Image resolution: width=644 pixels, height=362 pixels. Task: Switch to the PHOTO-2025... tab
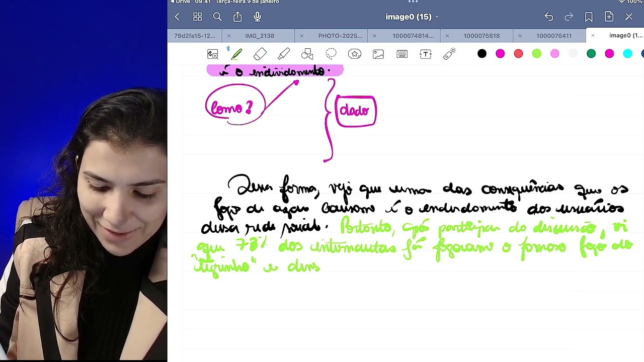pos(340,36)
